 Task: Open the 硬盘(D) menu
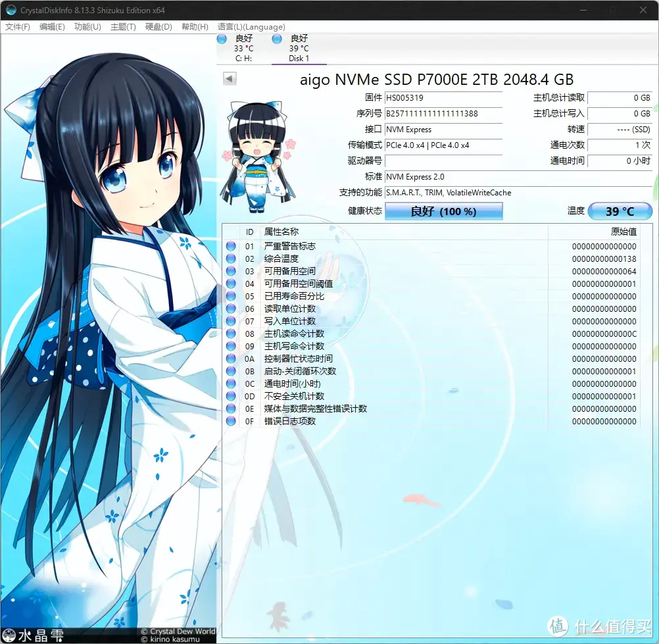159,27
